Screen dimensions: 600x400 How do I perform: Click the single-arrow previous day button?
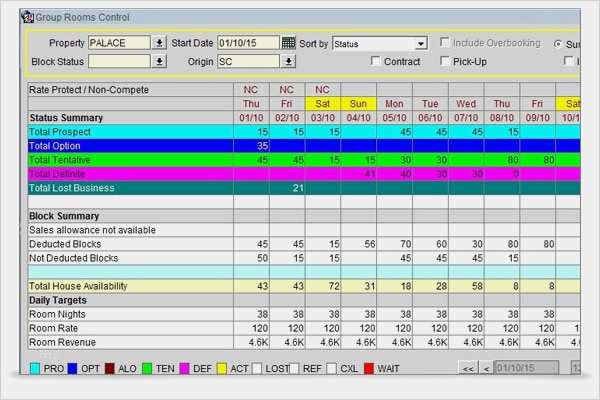[486, 368]
